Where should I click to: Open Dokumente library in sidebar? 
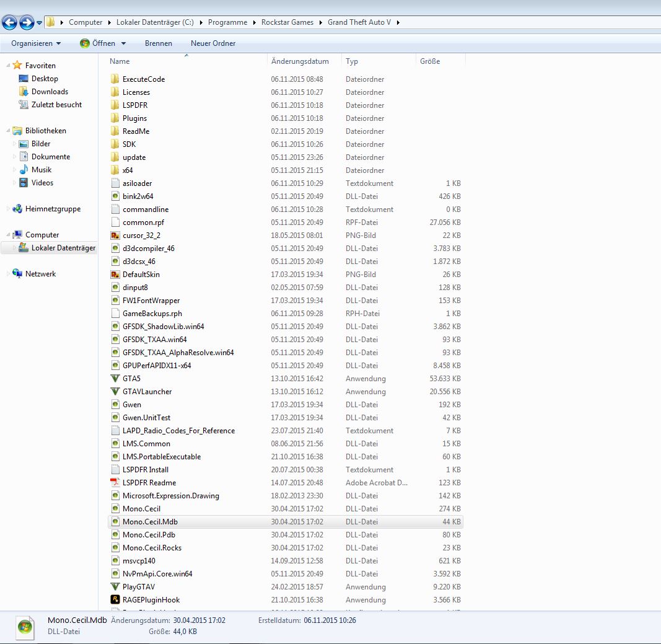51,156
